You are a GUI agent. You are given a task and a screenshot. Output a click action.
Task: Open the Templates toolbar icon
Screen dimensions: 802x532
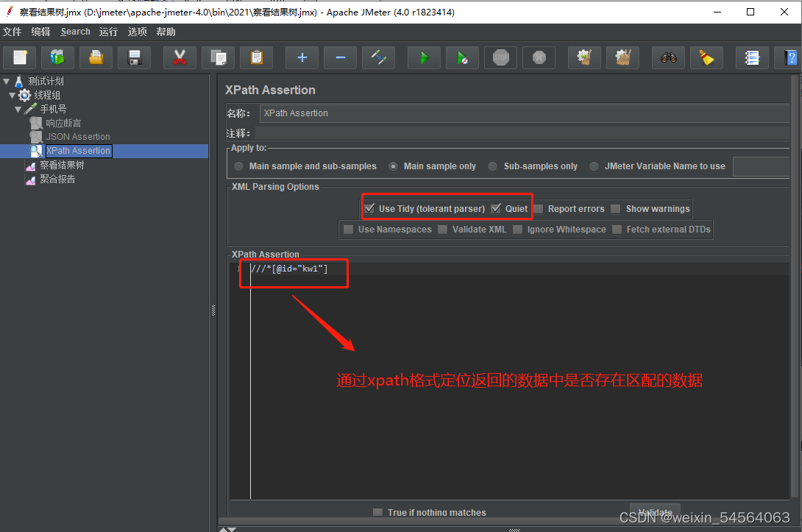pyautogui.click(x=57, y=57)
